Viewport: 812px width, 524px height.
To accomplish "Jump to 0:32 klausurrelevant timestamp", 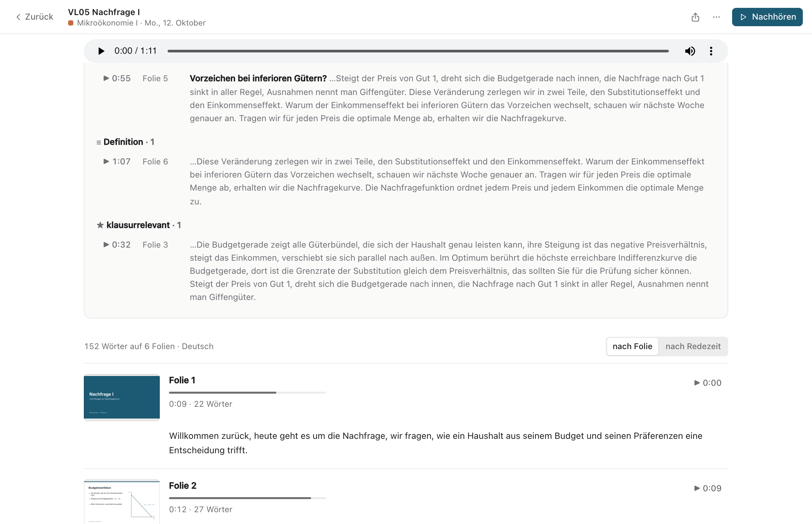I will [x=117, y=245].
